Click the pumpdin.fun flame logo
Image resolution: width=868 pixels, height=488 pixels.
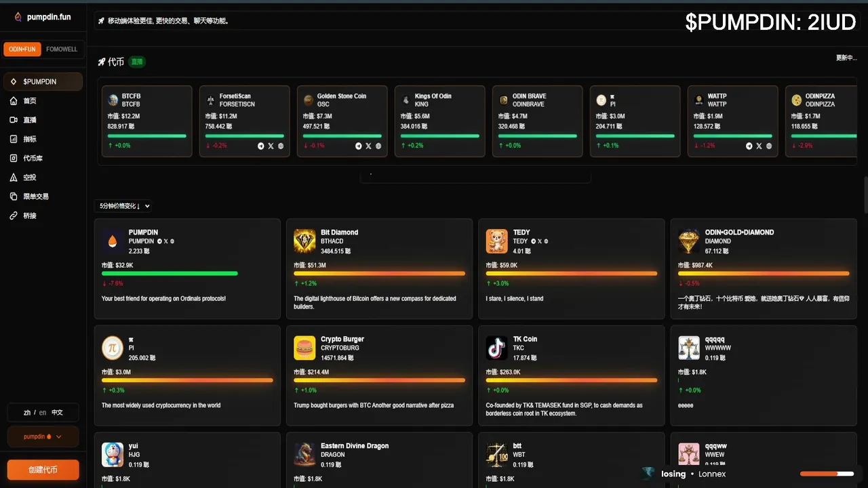pos(18,17)
